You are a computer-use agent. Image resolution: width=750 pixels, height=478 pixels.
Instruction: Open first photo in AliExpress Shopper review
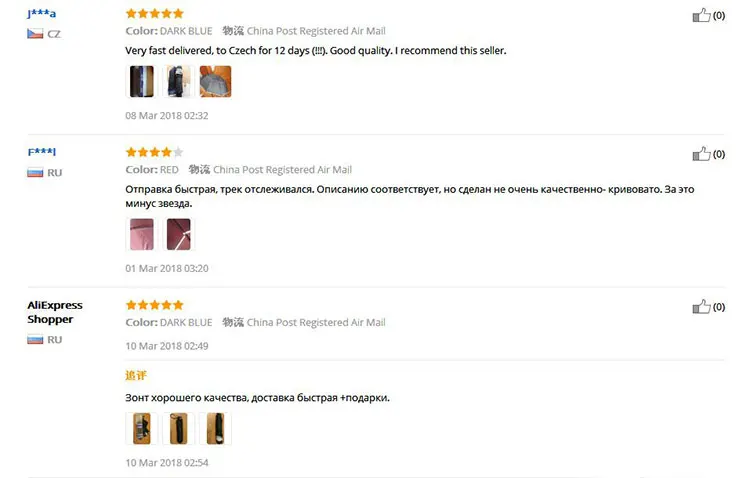coord(142,429)
